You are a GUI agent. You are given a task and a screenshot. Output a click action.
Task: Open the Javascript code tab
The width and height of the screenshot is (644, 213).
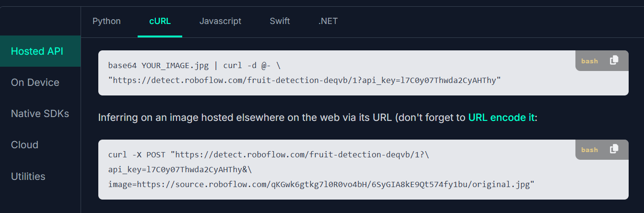click(220, 21)
